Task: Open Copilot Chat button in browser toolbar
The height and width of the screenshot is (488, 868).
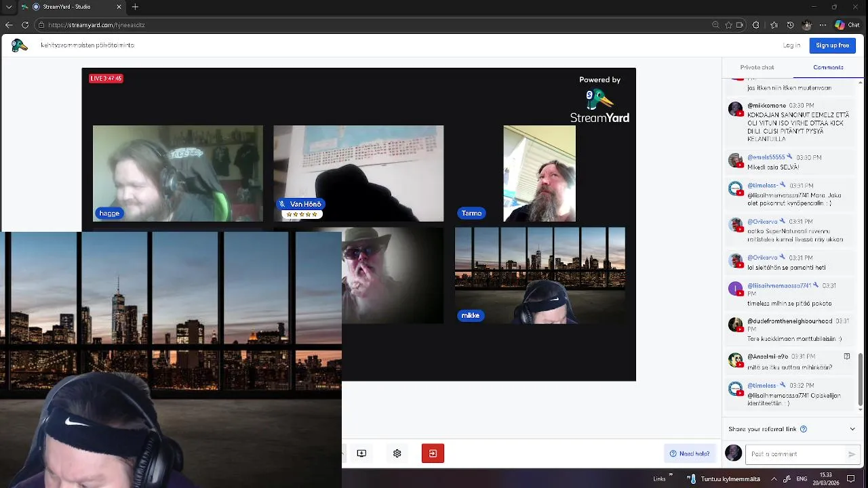Action: click(x=848, y=25)
